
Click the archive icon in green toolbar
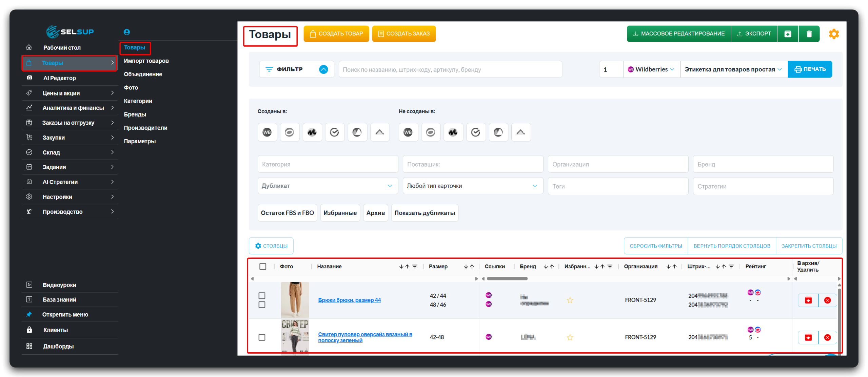point(788,34)
